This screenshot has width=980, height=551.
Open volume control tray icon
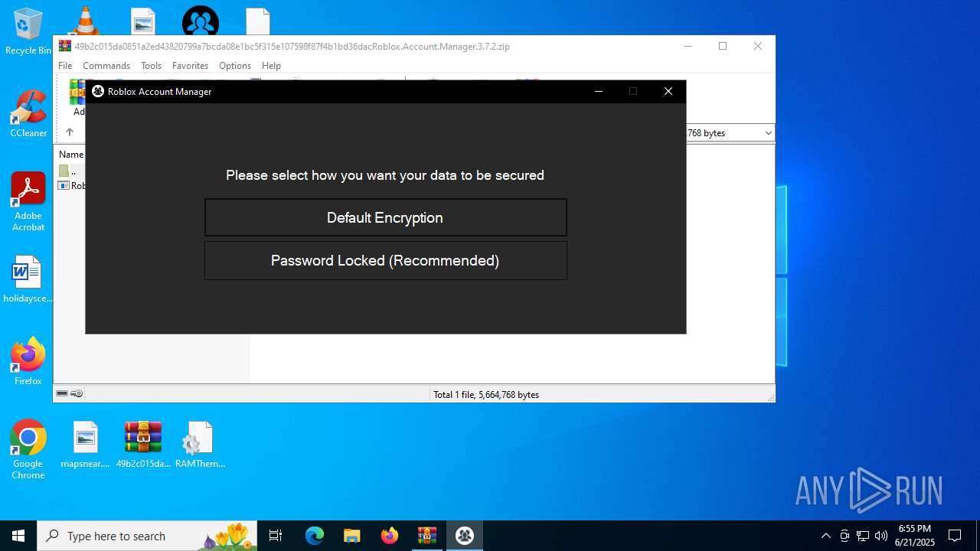(881, 536)
